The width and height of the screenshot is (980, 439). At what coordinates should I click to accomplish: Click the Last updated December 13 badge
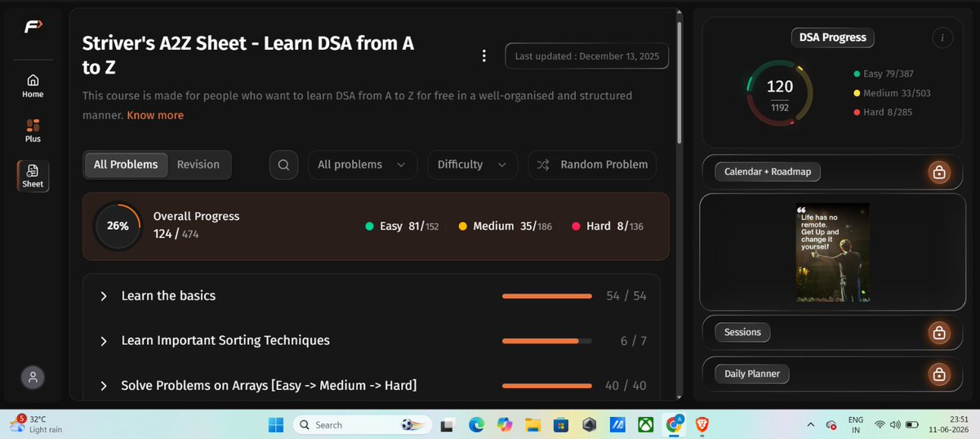tap(587, 56)
